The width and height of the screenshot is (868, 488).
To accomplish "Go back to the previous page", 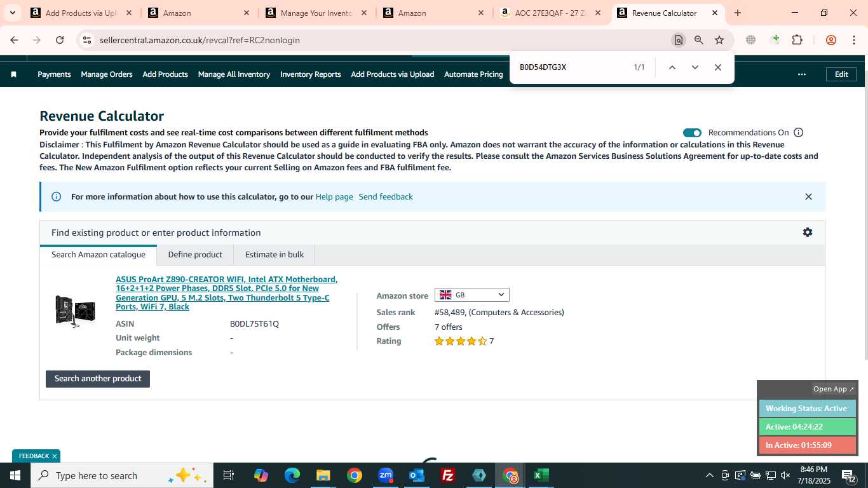I will point(14,40).
